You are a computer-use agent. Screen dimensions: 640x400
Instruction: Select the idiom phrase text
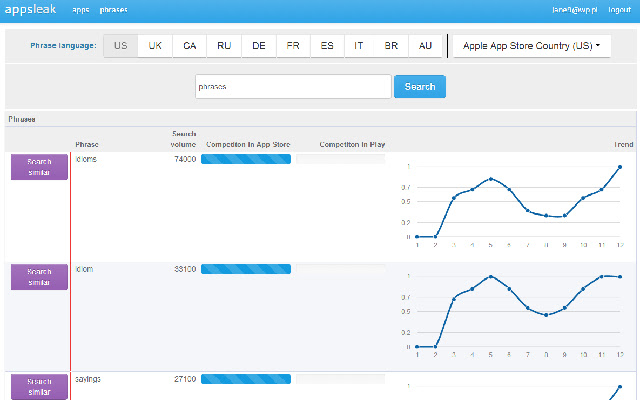[x=84, y=269]
